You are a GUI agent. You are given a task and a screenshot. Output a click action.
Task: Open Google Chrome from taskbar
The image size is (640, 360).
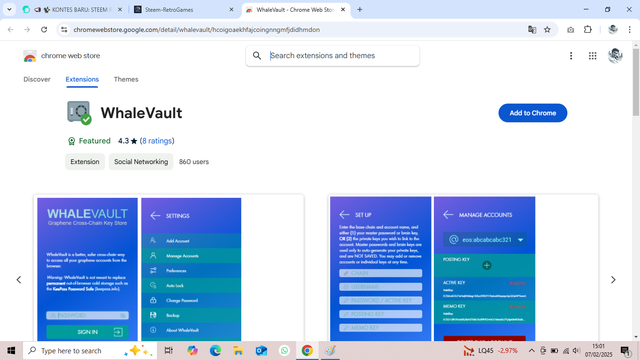point(307,351)
